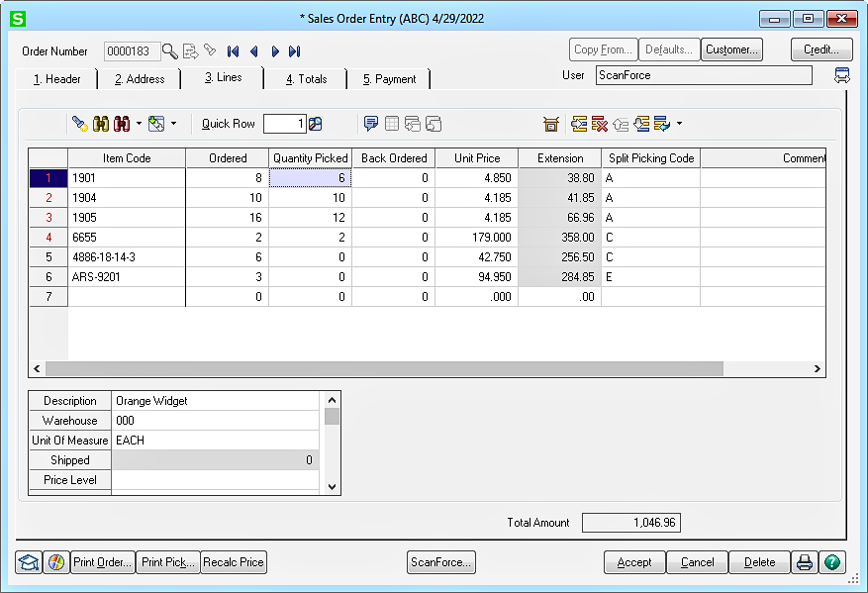Click the Warehouse value 000
Image resolution: width=868 pixels, height=593 pixels.
pyautogui.click(x=216, y=421)
